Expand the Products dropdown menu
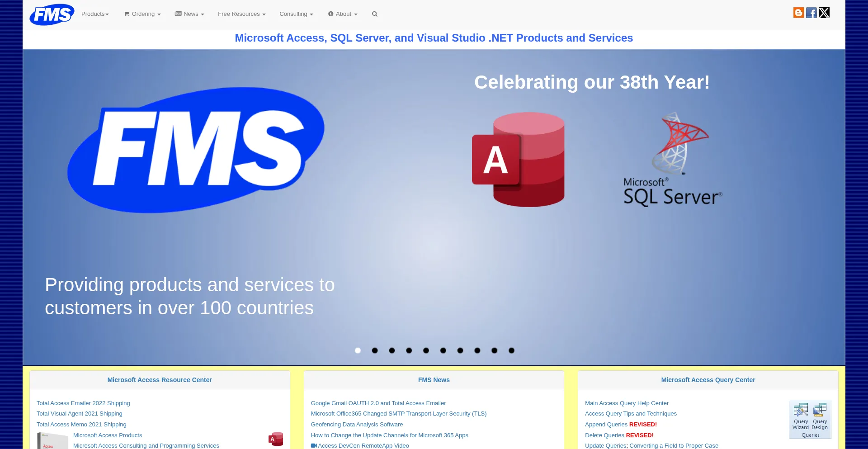Image resolution: width=868 pixels, height=449 pixels. click(95, 14)
